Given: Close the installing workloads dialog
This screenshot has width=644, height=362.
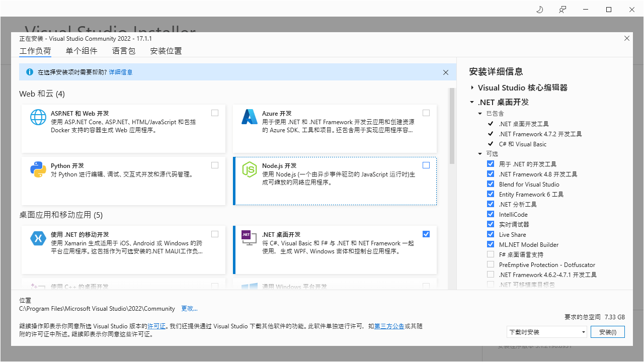Looking at the screenshot, I should [627, 38].
